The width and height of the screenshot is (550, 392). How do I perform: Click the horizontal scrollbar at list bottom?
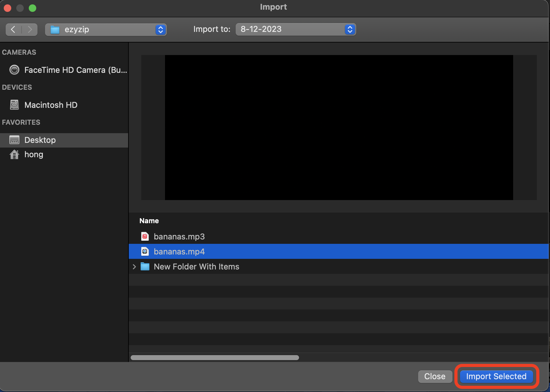(x=215, y=357)
